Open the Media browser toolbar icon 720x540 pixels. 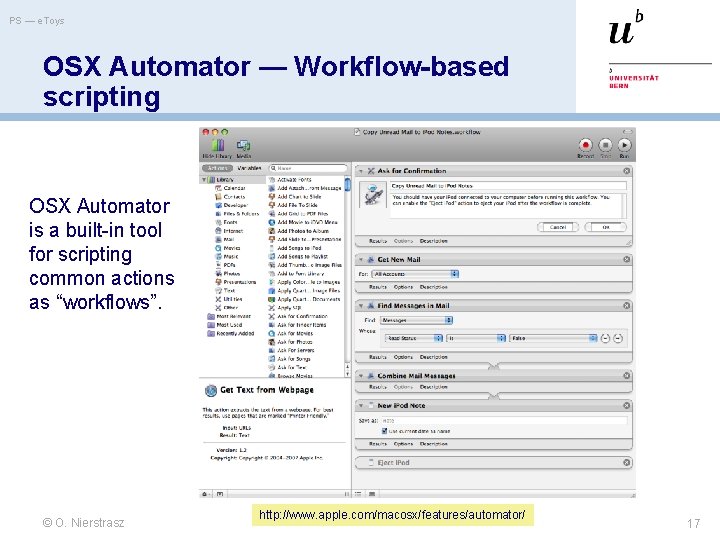pos(243,146)
